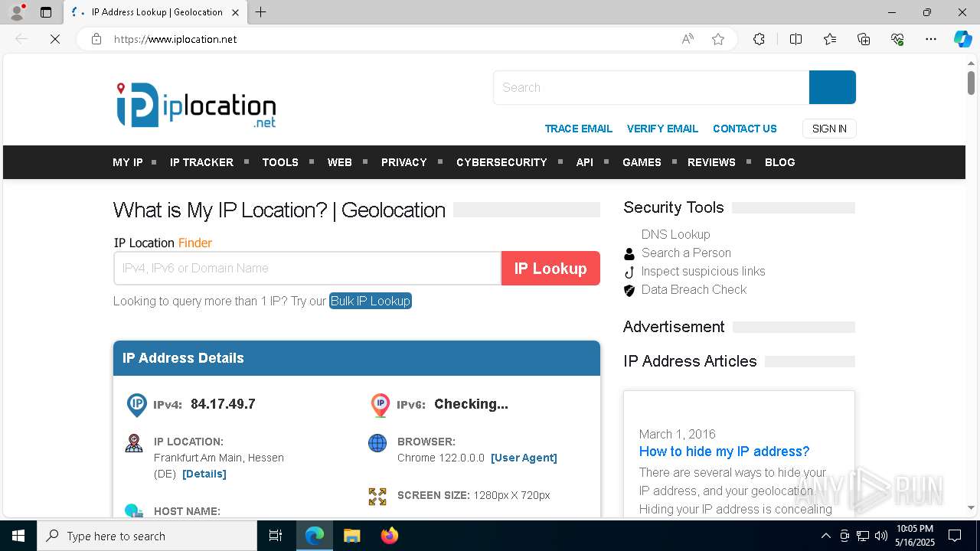Click the IPv4 pin icon

coord(136,405)
